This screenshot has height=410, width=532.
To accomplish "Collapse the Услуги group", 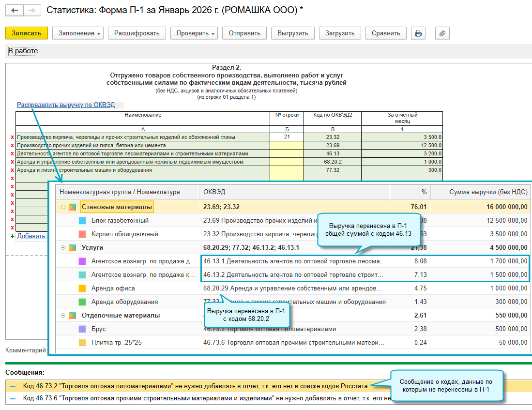I will (63, 248).
